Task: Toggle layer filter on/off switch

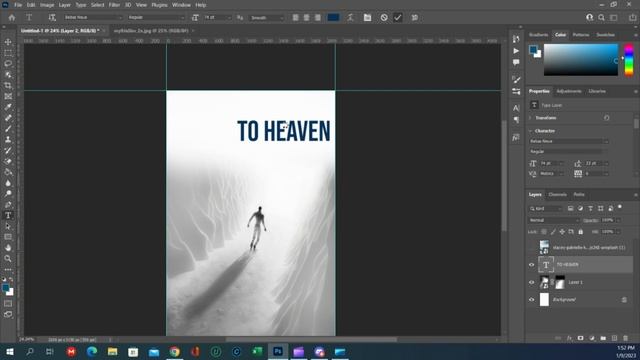Action: tap(620, 207)
